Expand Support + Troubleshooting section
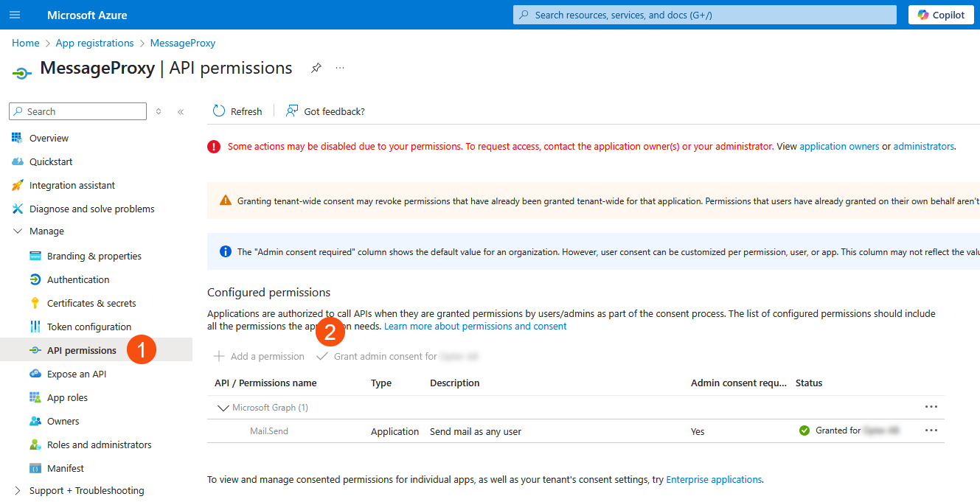The image size is (980, 502). click(18, 490)
